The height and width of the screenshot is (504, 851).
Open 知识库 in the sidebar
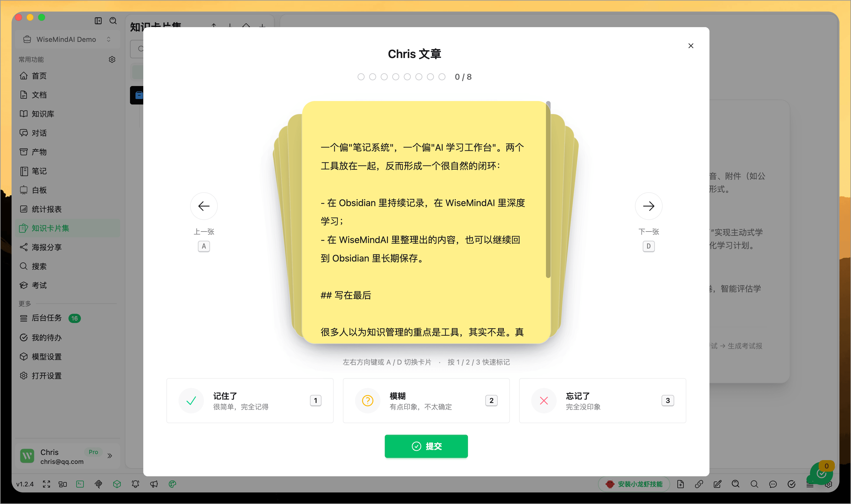click(x=67, y=114)
